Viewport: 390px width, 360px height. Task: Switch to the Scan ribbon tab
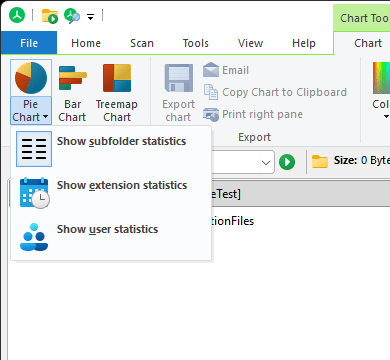142,43
